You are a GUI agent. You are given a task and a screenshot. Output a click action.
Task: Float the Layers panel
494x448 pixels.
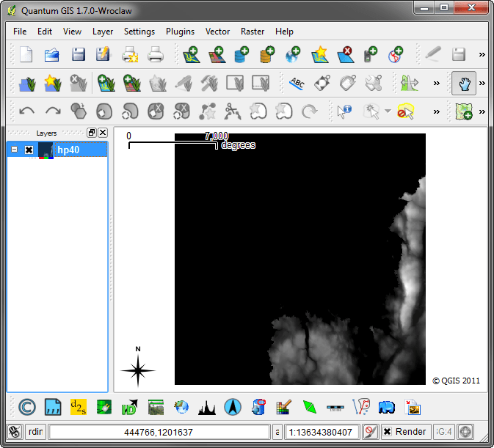91,133
